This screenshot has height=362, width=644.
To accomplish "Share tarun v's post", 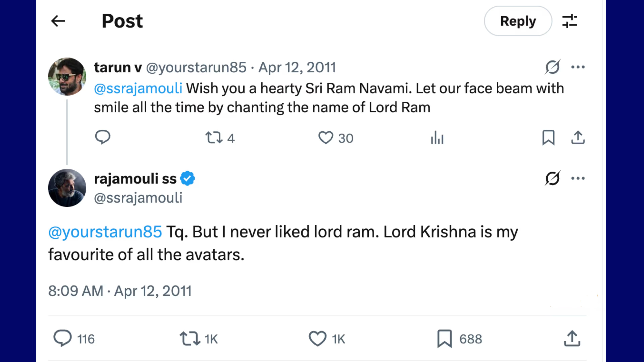I will pyautogui.click(x=578, y=138).
